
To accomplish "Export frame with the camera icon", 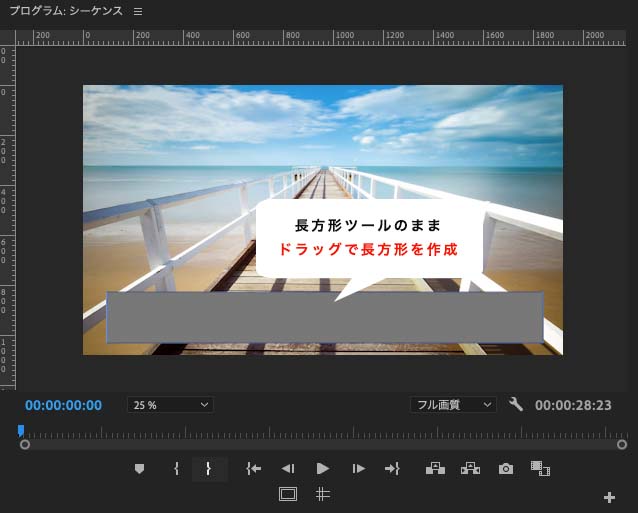I will click(x=506, y=468).
